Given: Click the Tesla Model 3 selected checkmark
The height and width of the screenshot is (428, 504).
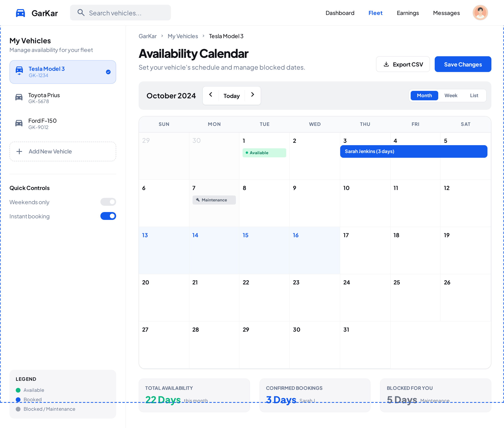Looking at the screenshot, I should (108, 72).
